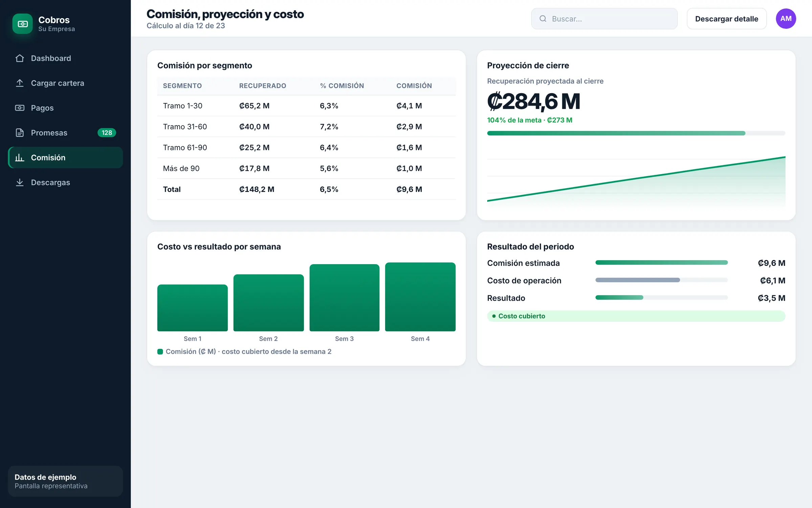Click the ₡284,6 M projection value
This screenshot has height=508, width=812.
coord(534,101)
